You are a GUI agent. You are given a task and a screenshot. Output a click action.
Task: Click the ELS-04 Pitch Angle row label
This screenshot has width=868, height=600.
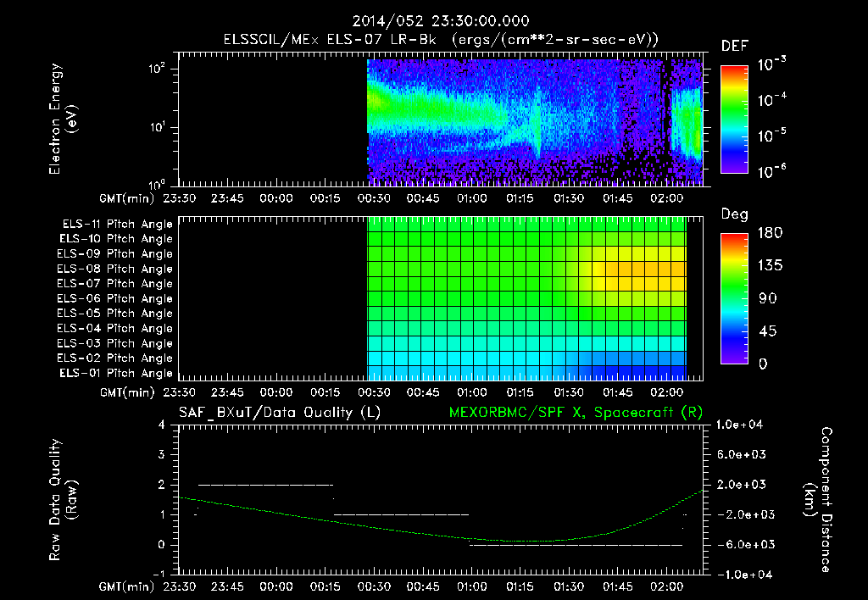115,328
